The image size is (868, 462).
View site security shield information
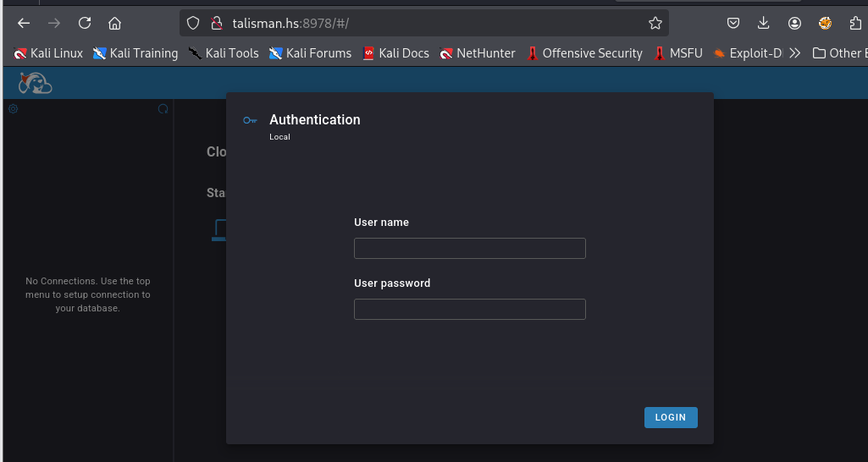pos(193,23)
